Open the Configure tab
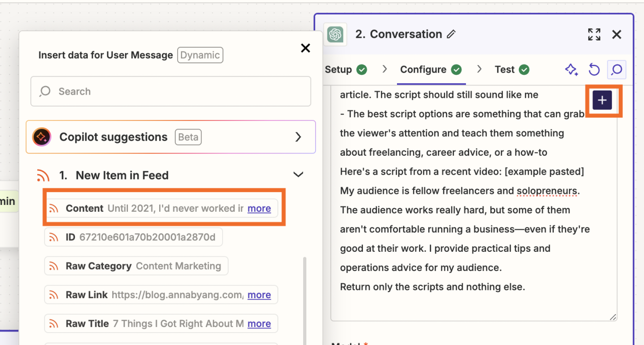 coord(431,70)
